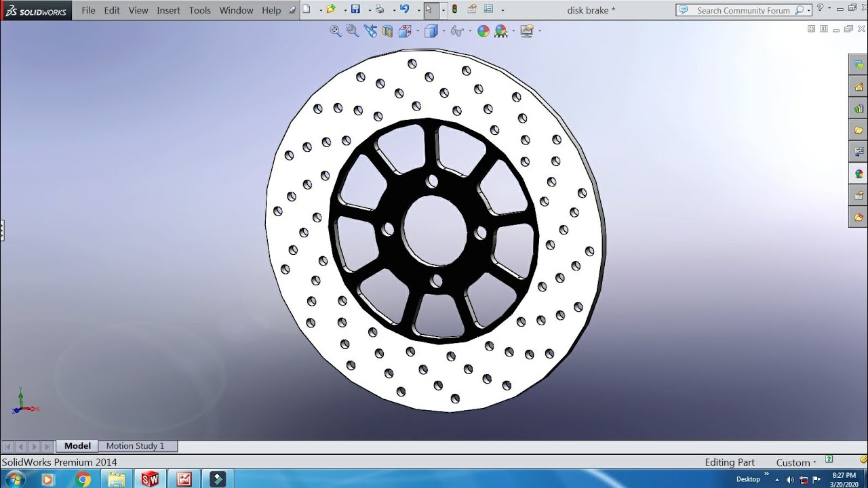Open the Appearances tab in task pane

[x=859, y=174]
